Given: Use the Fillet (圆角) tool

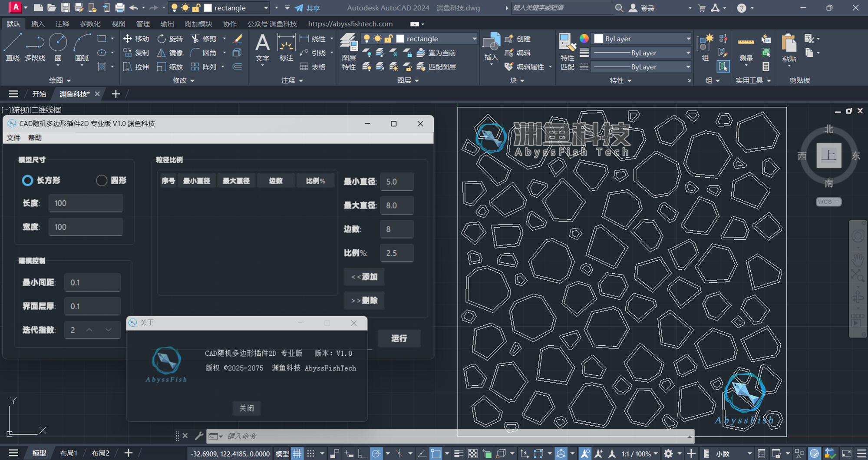Looking at the screenshot, I should (x=204, y=53).
